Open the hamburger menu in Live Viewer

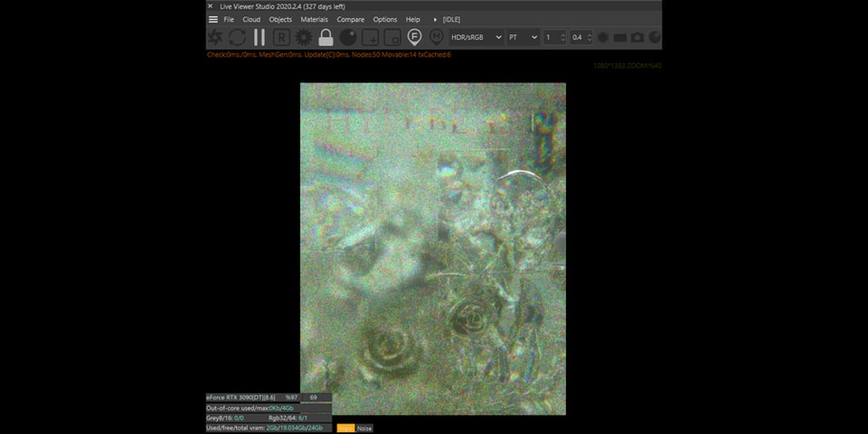pos(212,19)
